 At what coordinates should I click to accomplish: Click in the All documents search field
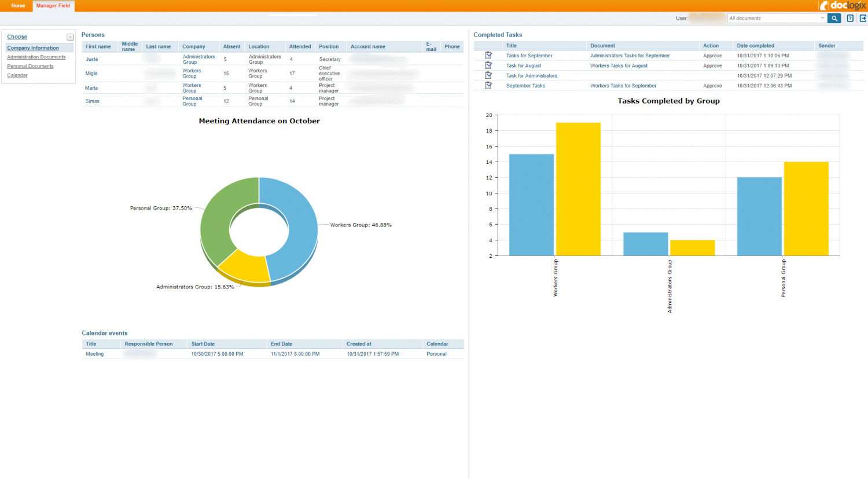773,19
